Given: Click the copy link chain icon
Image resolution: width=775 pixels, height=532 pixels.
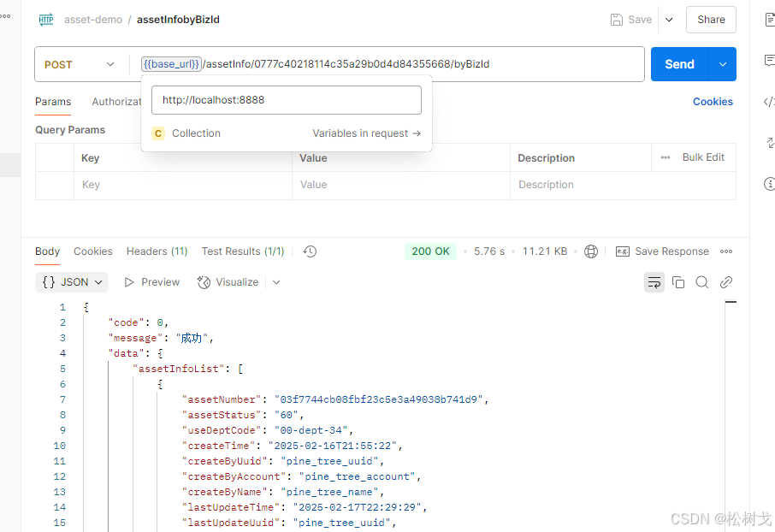Looking at the screenshot, I should coord(725,282).
